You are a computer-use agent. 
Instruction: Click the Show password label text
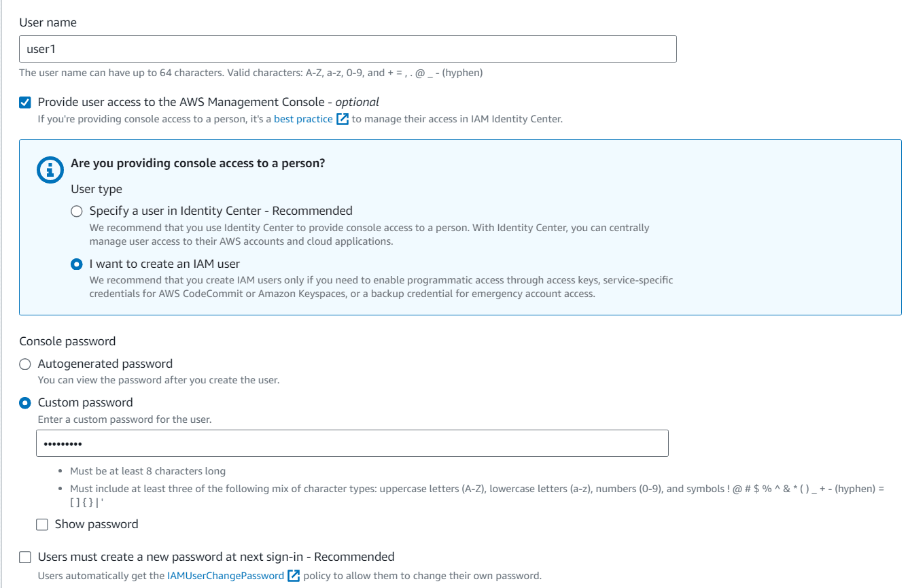pos(96,524)
